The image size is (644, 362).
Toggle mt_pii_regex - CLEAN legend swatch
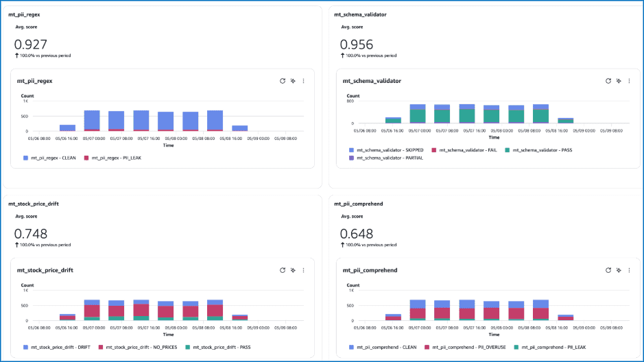click(25, 158)
